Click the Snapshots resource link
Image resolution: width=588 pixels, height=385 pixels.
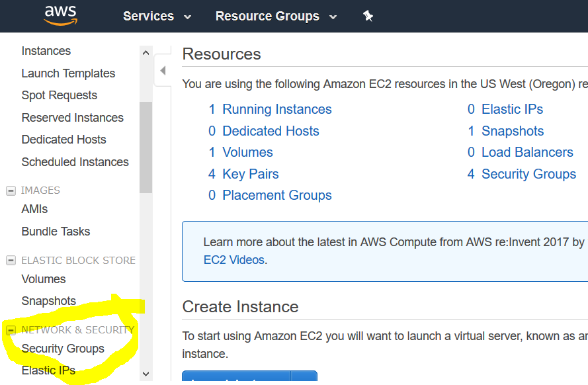click(513, 131)
